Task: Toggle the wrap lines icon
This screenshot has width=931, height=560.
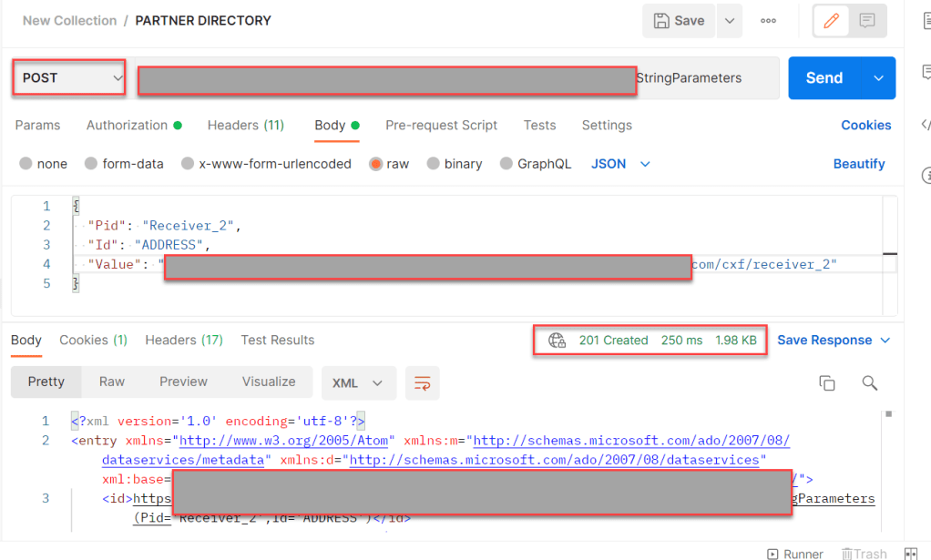Action: [x=423, y=383]
